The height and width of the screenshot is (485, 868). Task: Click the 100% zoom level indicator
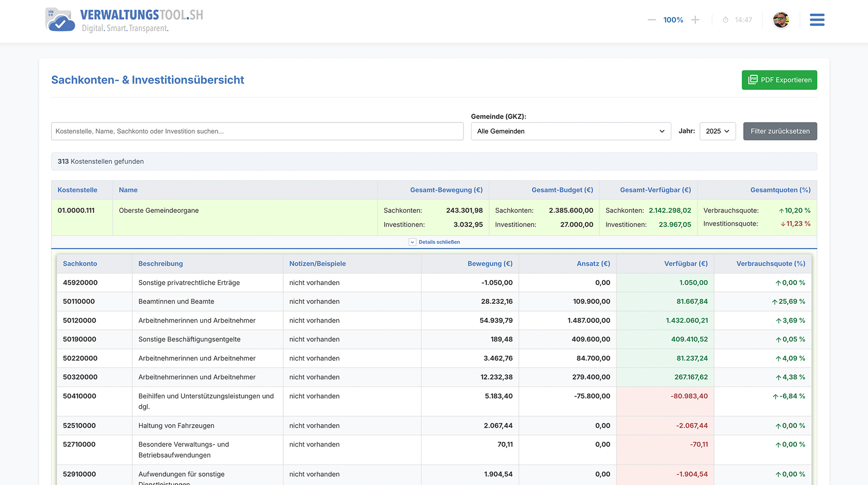tap(673, 20)
